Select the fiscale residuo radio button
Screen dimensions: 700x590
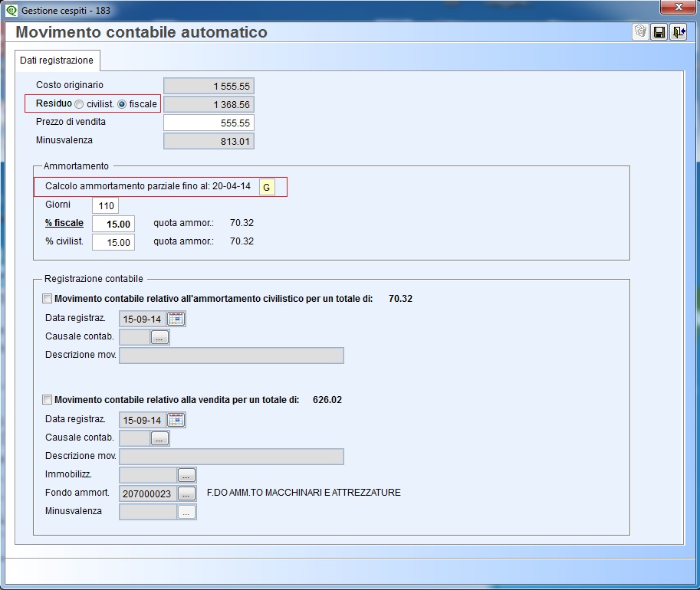point(122,104)
